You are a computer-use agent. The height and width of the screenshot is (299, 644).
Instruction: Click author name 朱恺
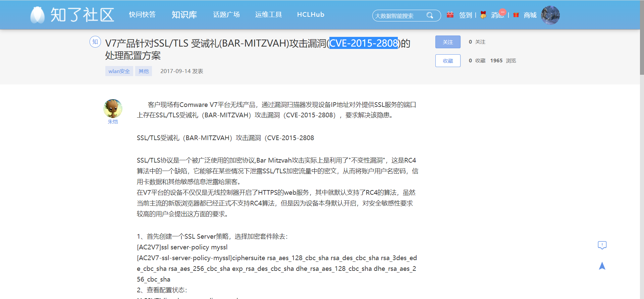(x=113, y=122)
